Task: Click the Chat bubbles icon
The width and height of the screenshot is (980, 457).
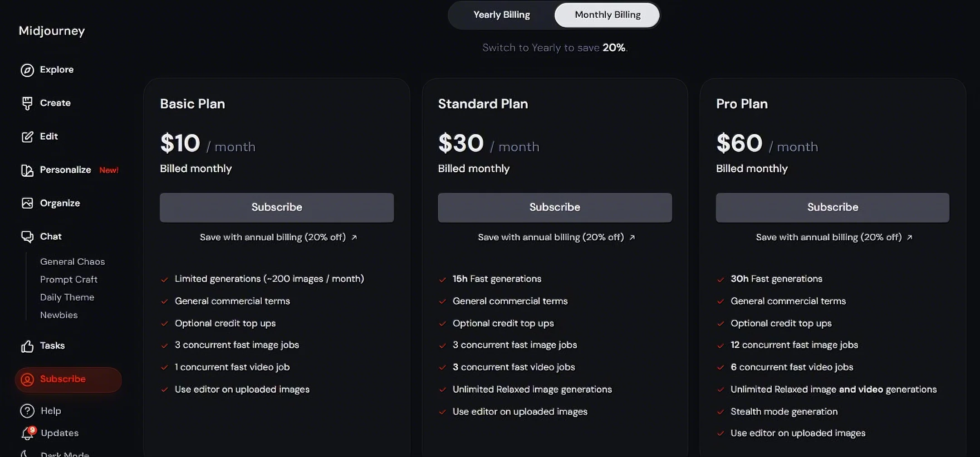Action: click(x=27, y=237)
